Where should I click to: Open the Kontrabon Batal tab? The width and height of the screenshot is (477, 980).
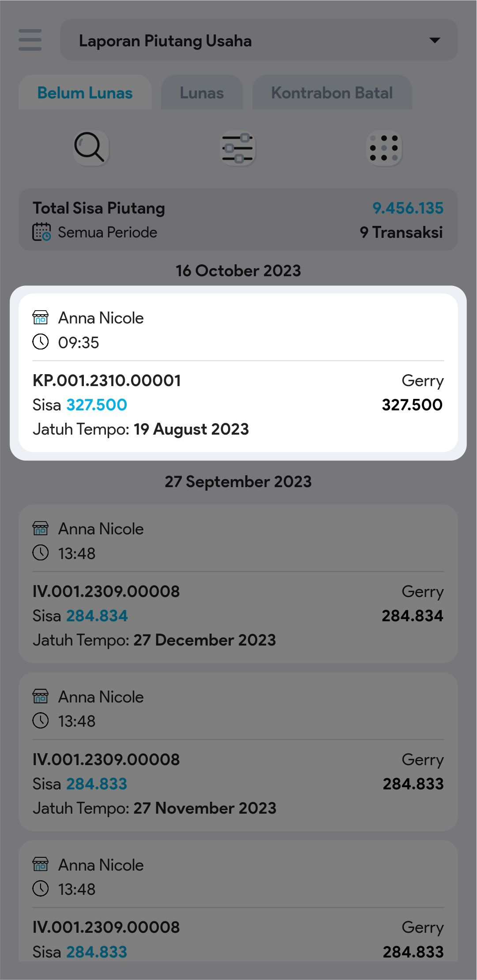pyautogui.click(x=332, y=93)
